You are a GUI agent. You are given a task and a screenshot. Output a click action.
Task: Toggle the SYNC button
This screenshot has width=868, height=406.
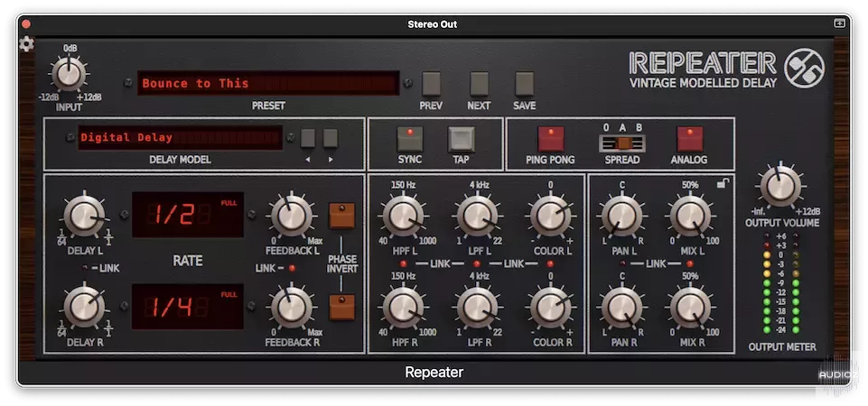(410, 139)
